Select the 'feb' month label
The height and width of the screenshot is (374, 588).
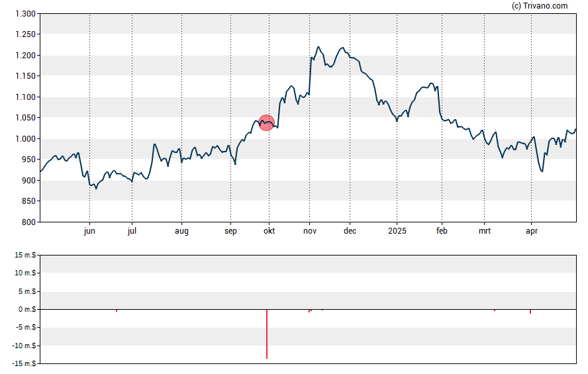tap(442, 231)
